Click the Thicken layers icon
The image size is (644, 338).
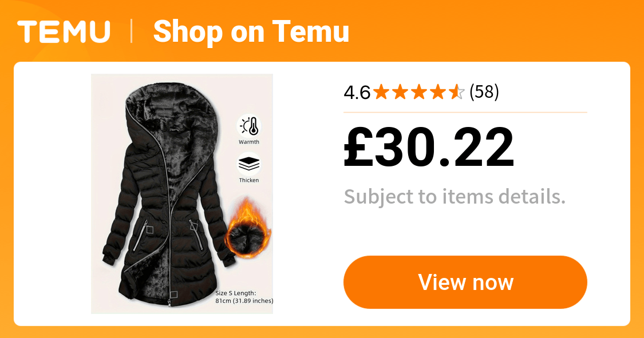(249, 164)
